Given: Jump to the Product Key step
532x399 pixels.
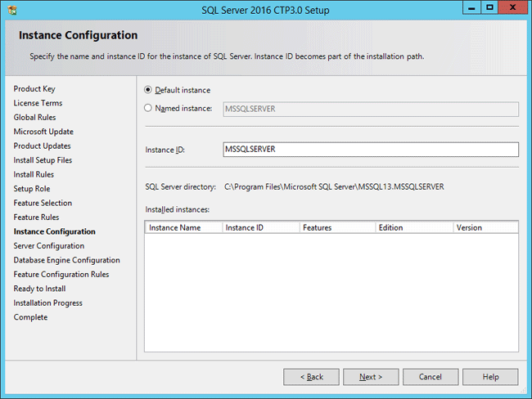Looking at the screenshot, I should point(34,88).
